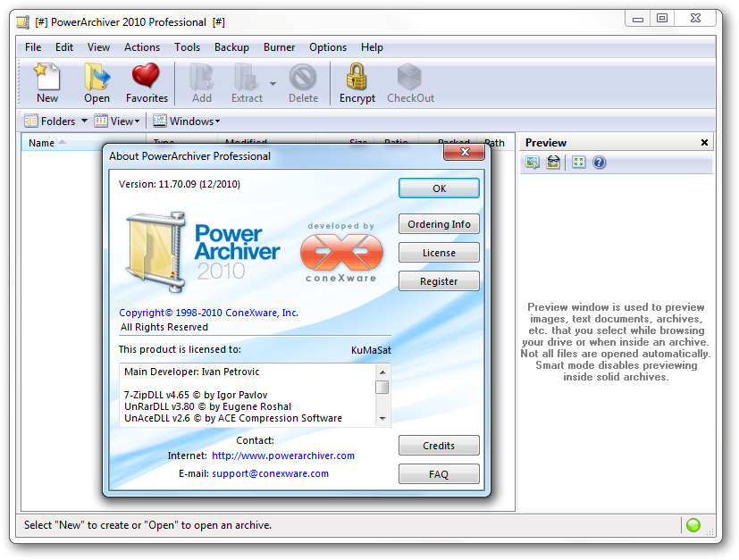
Task: Click the green status indicator light
Action: tap(693, 524)
